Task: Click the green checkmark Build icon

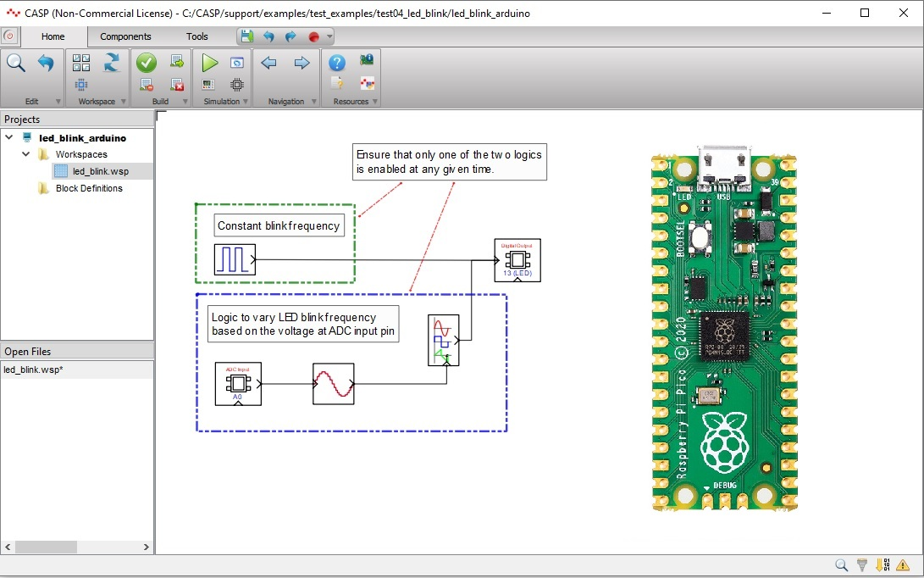Action: tap(147, 63)
